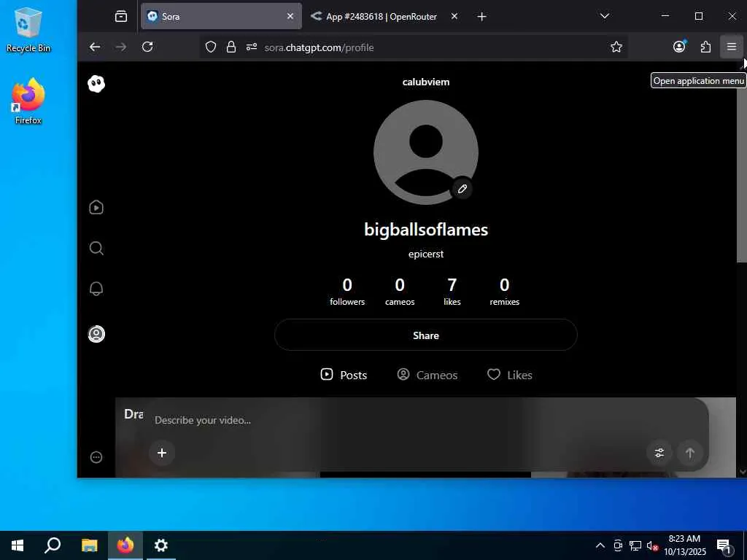747x560 pixels.
Task: Open a new browser tab
Action: (x=481, y=17)
